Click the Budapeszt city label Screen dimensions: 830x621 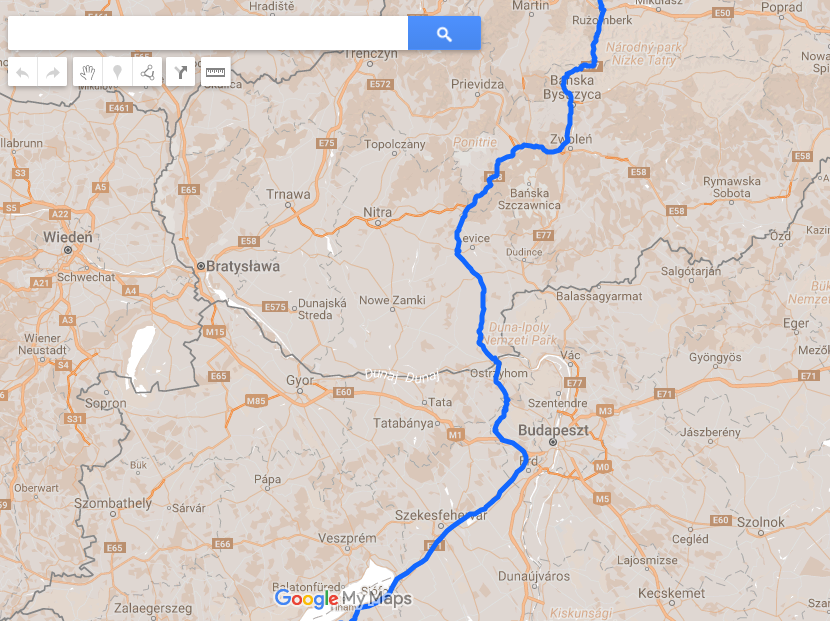553,430
